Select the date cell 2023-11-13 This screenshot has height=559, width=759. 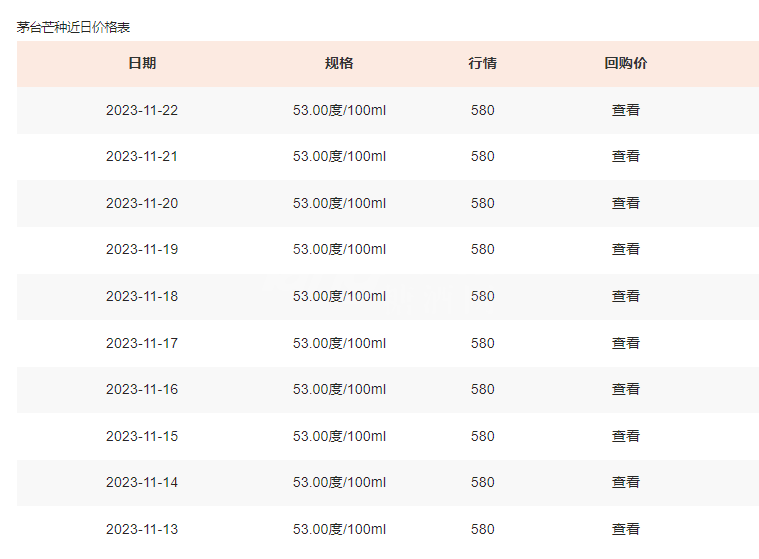coord(142,529)
